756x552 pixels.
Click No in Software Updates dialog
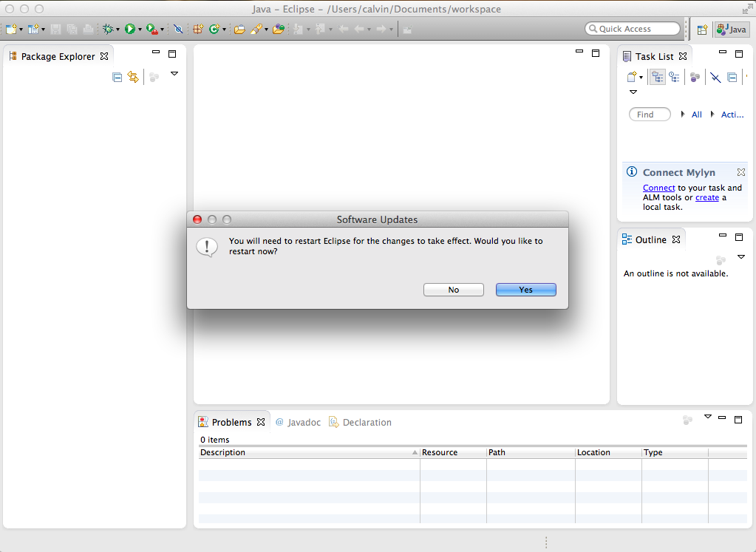pyautogui.click(x=454, y=290)
